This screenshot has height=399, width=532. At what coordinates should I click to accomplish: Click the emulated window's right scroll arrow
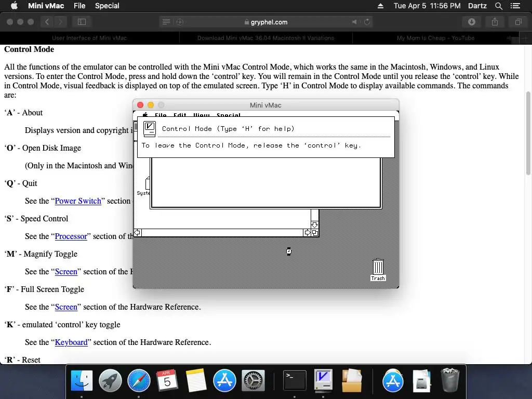tap(307, 232)
